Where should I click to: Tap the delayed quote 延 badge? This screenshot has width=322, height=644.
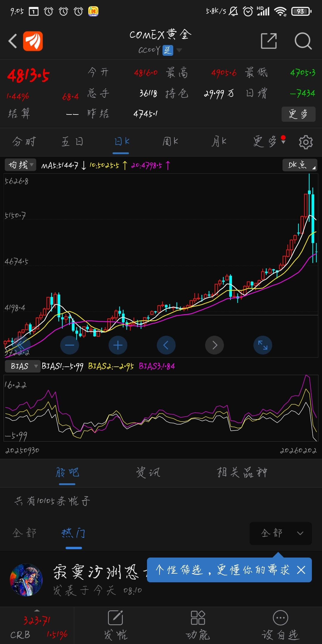[x=168, y=50]
